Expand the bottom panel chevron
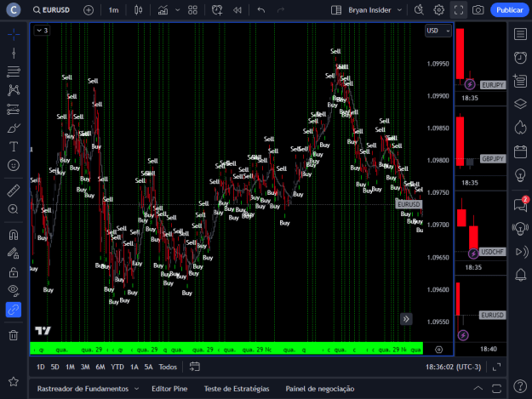This screenshot has width=532, height=399. pyautogui.click(x=478, y=389)
